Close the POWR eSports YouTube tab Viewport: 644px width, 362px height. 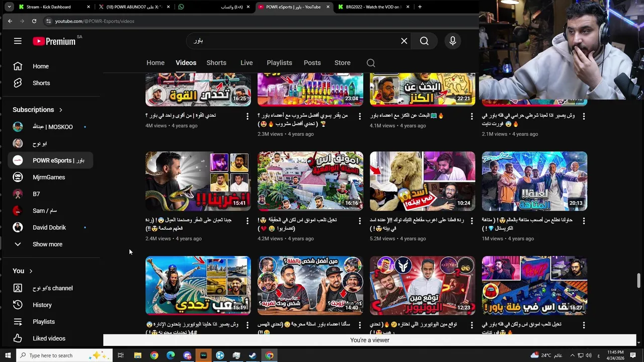coord(328,7)
